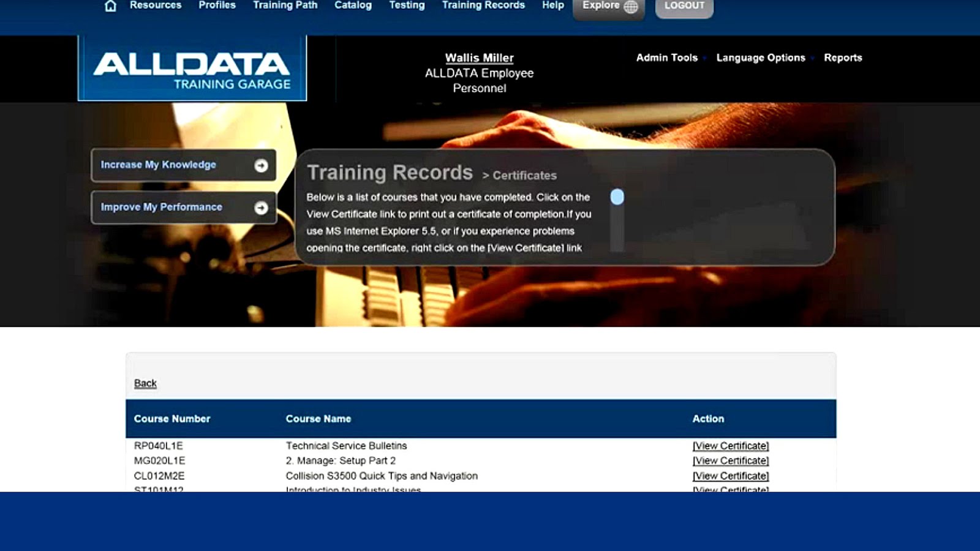The width and height of the screenshot is (980, 551).
Task: Click the arrow icon on Increase My Knowledge
Action: pyautogui.click(x=260, y=165)
